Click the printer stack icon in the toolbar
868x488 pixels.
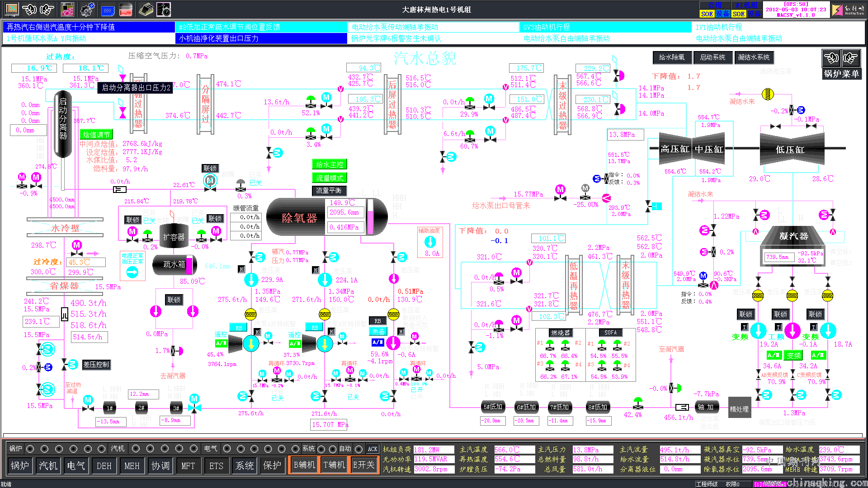(146, 9)
